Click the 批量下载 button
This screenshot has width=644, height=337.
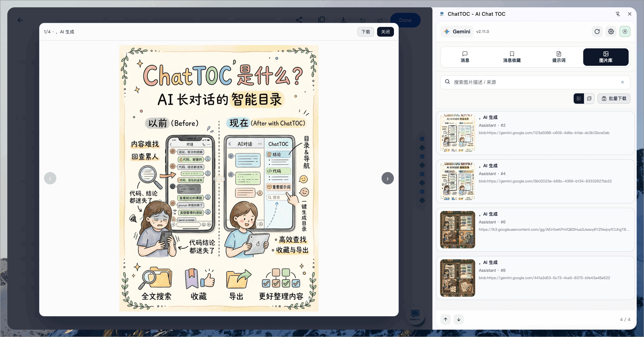tap(614, 99)
